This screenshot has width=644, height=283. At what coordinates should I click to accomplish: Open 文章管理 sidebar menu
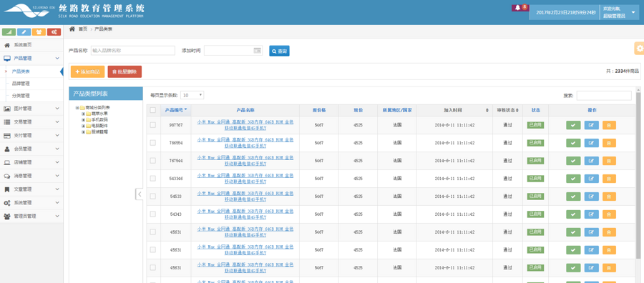(x=31, y=189)
